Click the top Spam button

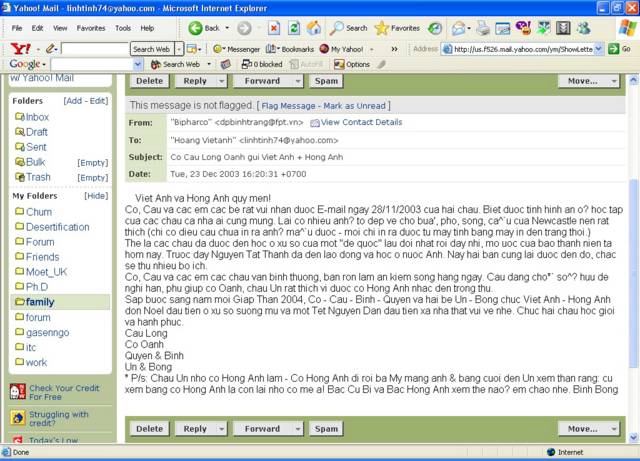326,81
